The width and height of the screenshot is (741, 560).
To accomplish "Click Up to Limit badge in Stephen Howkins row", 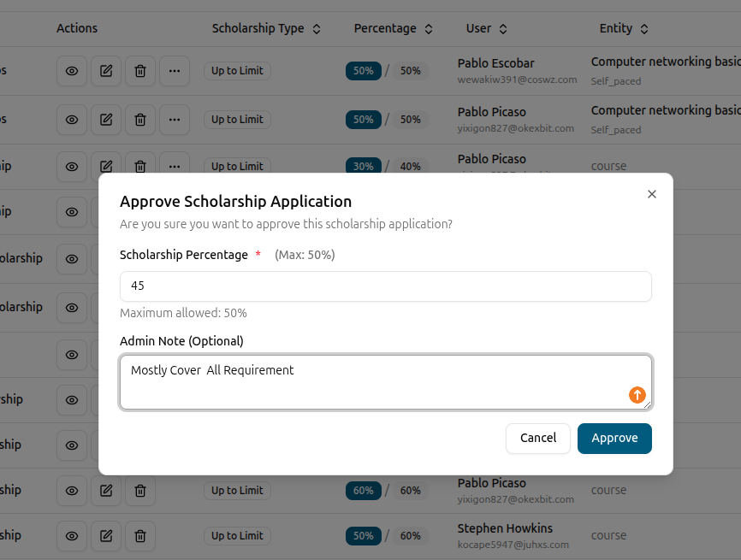I will (237, 536).
